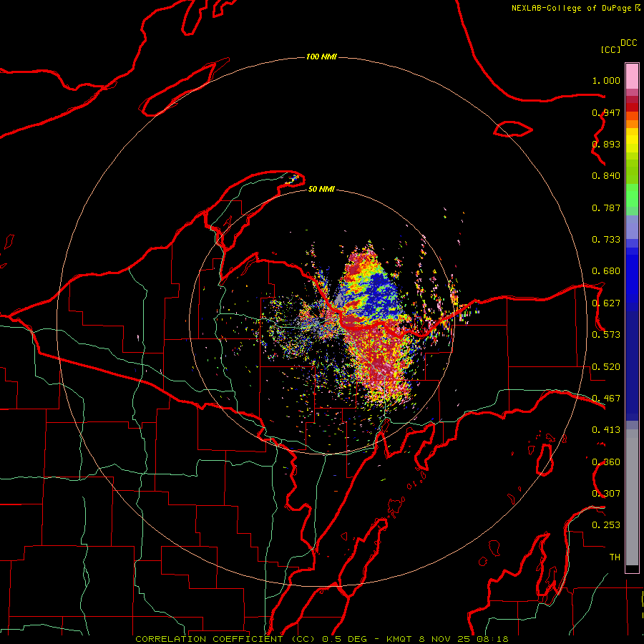Click the light pink segment of the color bar
The image size is (644, 644).
pos(632,77)
